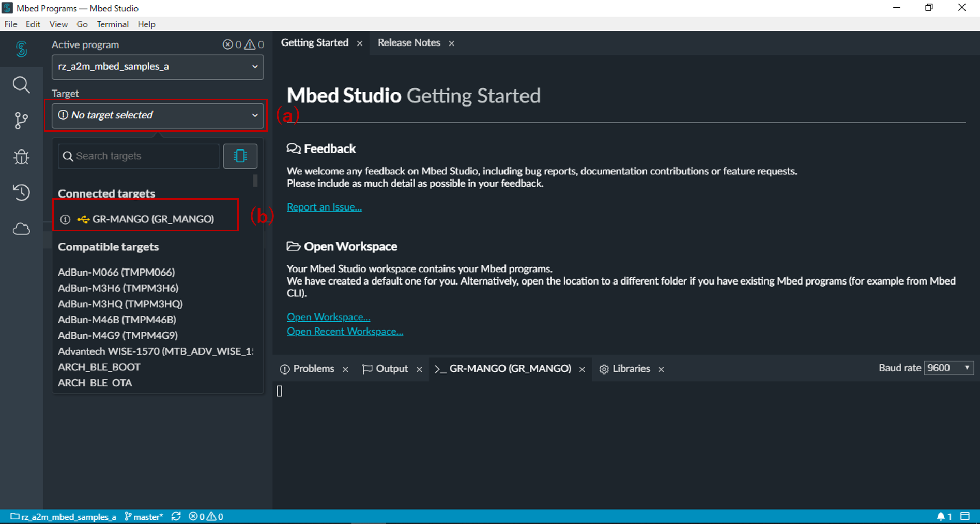Open notifications bell in status bar
The width and height of the screenshot is (980, 524).
click(x=941, y=516)
